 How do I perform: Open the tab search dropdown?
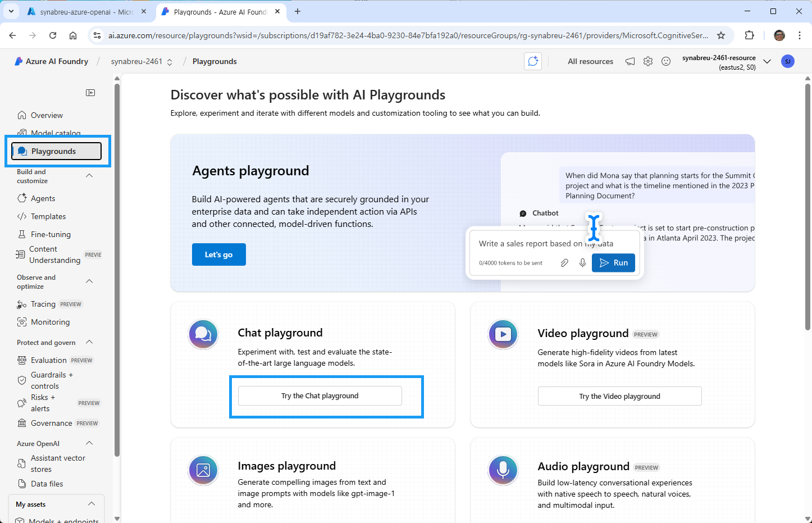11,11
